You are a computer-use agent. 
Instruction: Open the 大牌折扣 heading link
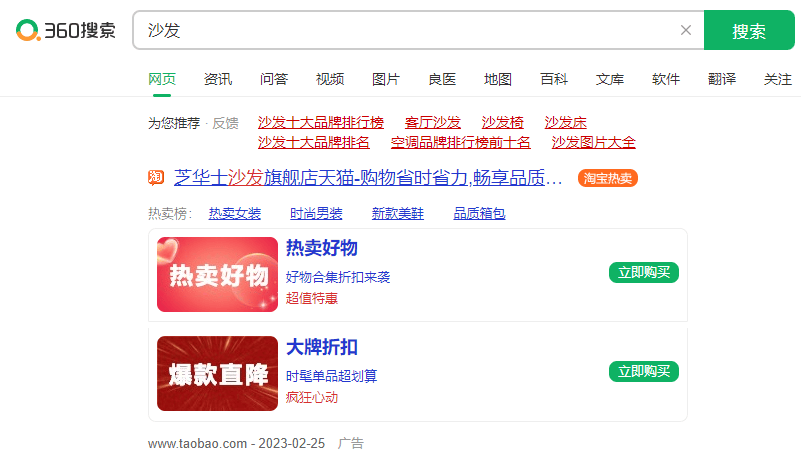pyautogui.click(x=322, y=347)
